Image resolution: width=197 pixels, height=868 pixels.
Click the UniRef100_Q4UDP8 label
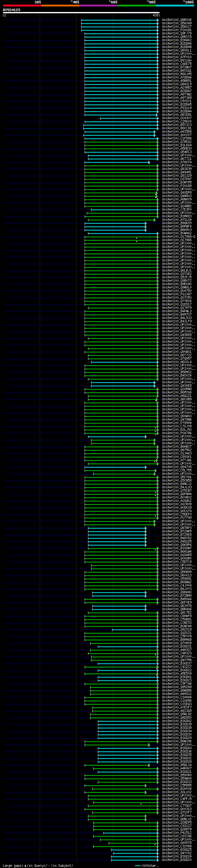[177, 192]
